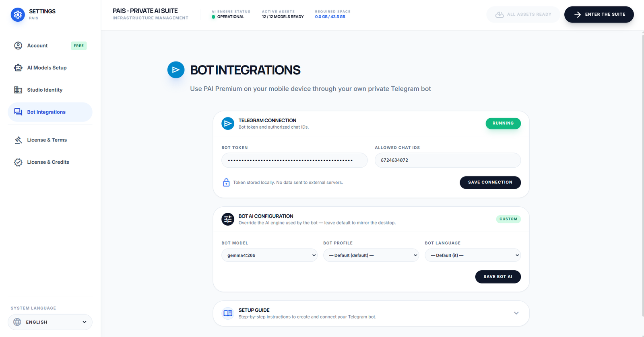The image size is (644, 337).
Task: Click the Running status badge
Action: tap(503, 123)
